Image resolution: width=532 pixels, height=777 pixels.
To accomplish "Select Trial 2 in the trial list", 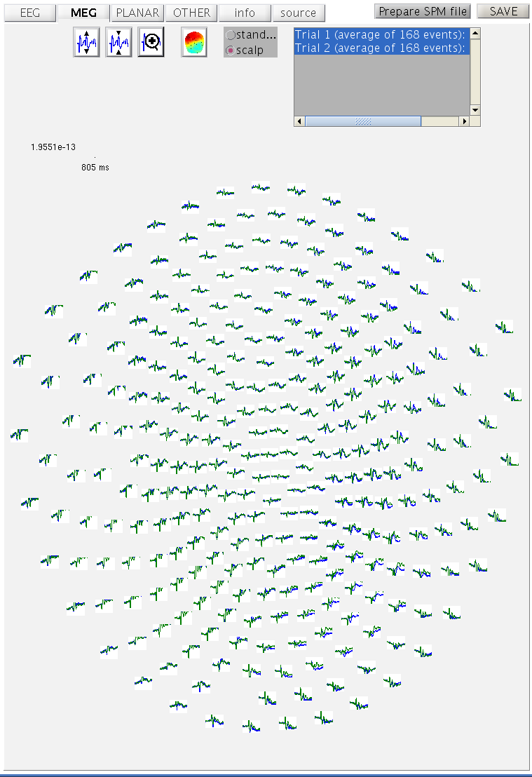I will click(381, 48).
